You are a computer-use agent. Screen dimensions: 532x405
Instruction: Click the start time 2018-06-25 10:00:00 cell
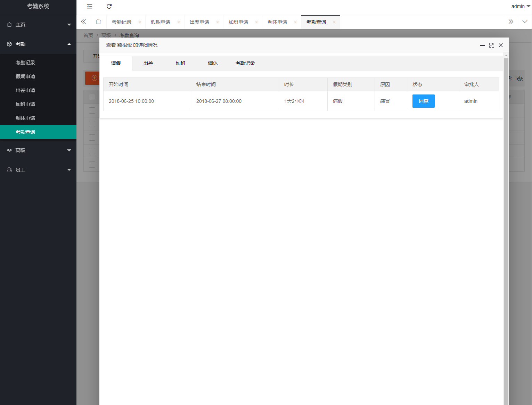pos(147,101)
